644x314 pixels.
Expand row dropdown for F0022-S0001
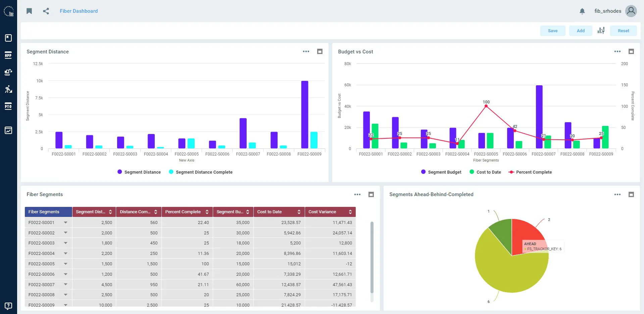coord(65,222)
